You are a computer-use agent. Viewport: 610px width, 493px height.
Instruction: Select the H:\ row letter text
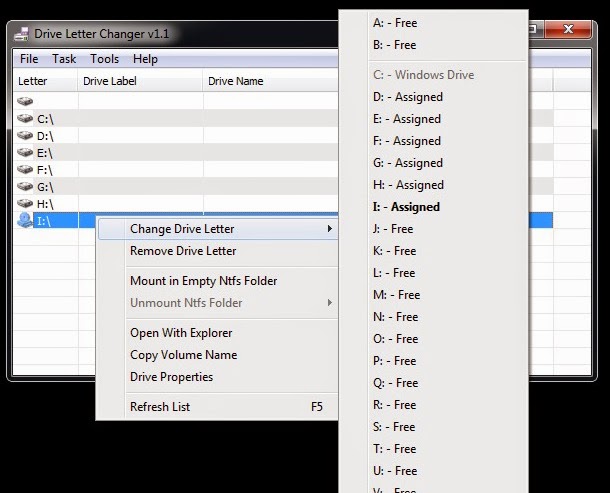[x=45, y=204]
